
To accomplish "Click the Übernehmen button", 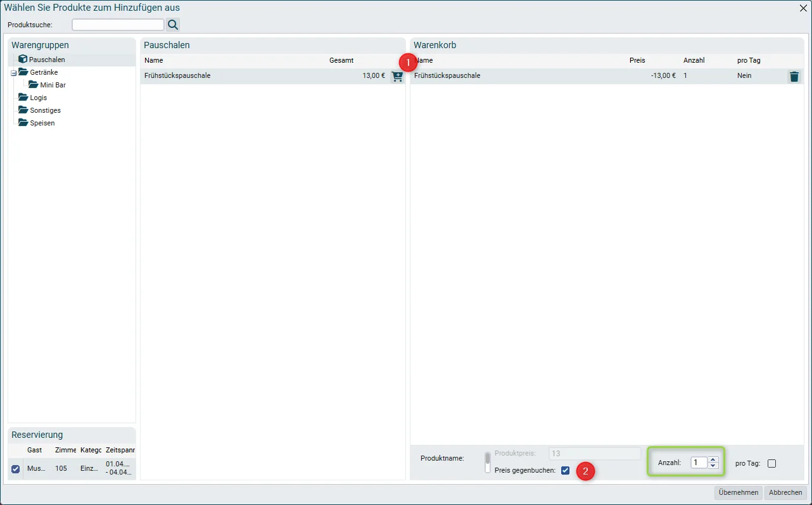I will click(739, 492).
